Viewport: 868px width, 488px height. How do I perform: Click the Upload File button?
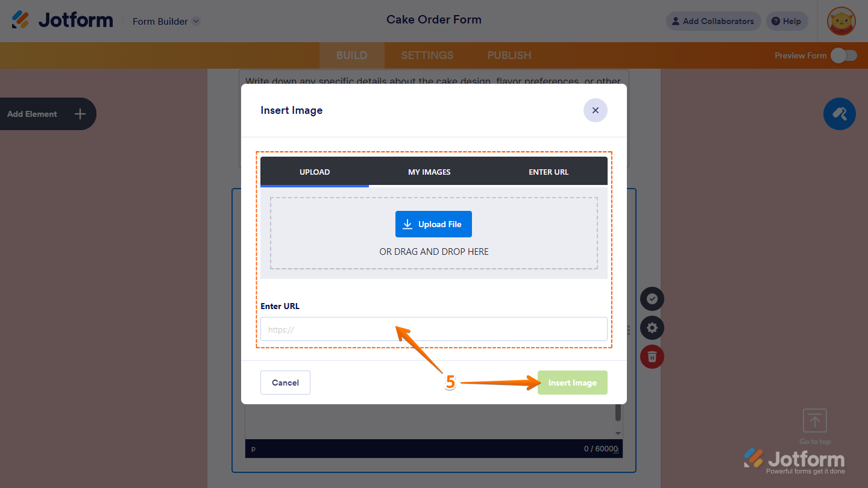(x=433, y=224)
